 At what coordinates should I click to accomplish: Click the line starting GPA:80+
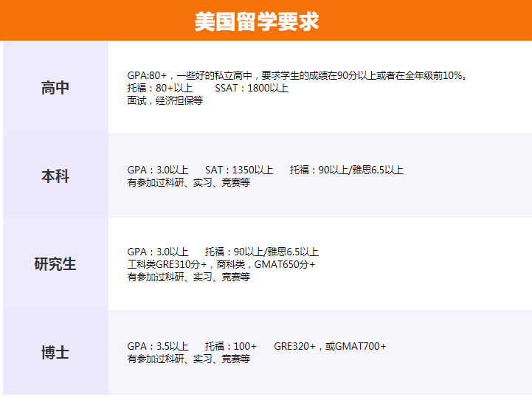click(x=297, y=75)
